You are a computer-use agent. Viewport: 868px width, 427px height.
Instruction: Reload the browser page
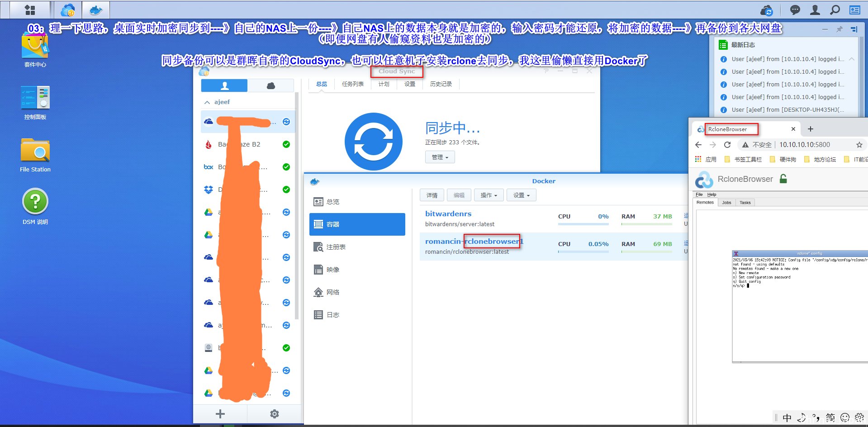tap(727, 145)
